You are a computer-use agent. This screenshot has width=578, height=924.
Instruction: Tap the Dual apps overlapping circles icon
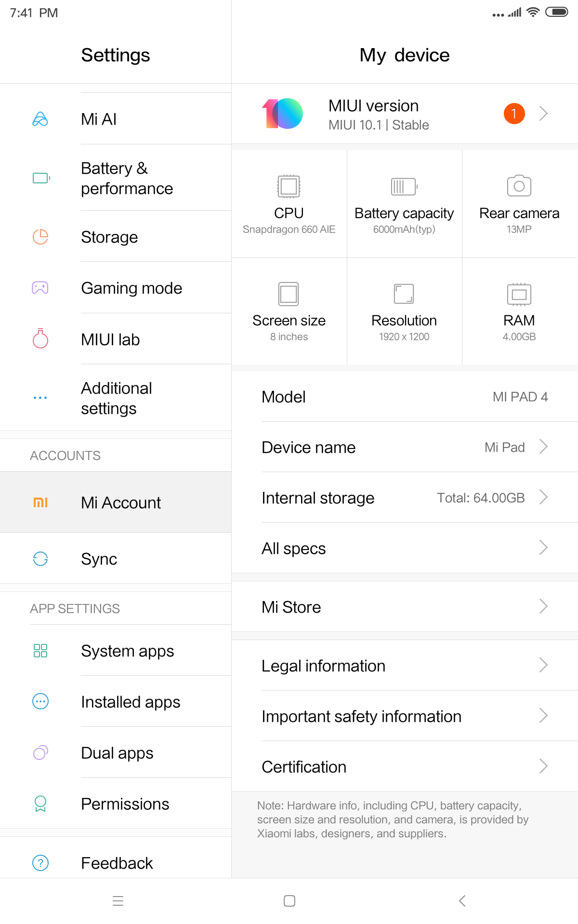(x=40, y=753)
